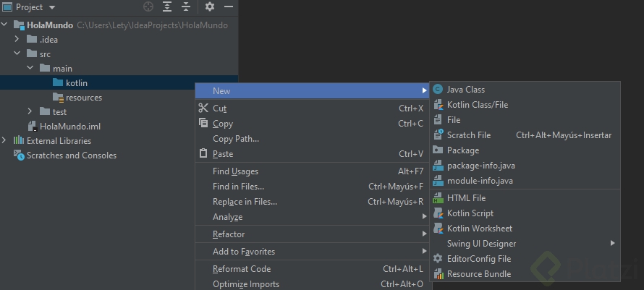Click the src folder icon
Image resolution: width=644 pixels, height=290 pixels.
pos(32,54)
